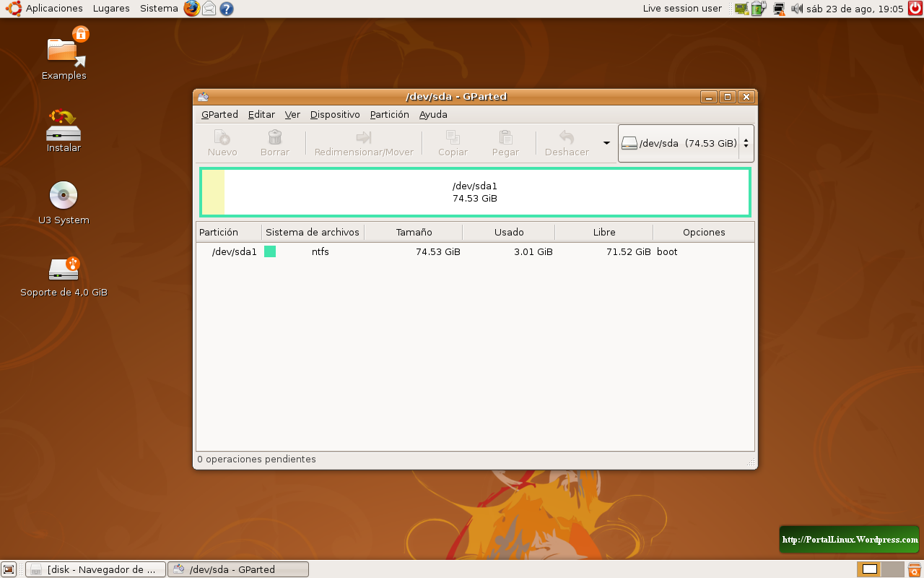Click the device selector up-down arrows
Image resolution: width=924 pixels, height=578 pixels.
(x=746, y=143)
